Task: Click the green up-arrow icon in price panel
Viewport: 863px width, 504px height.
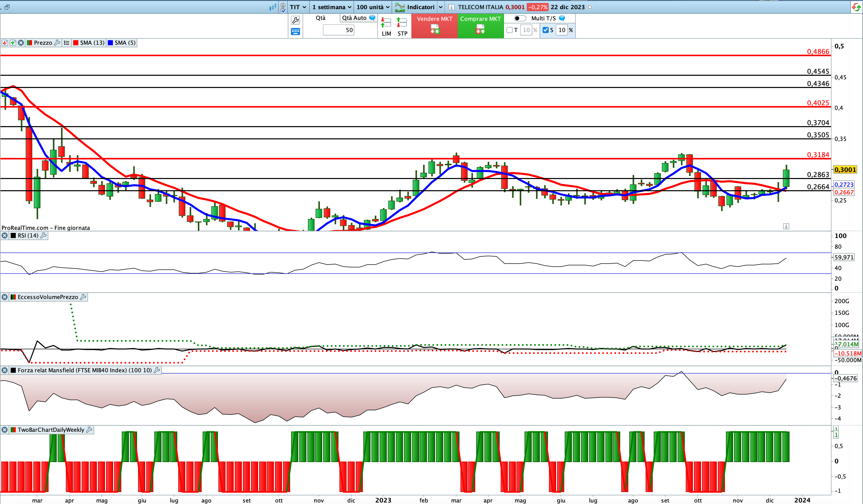Action: [x=13, y=43]
